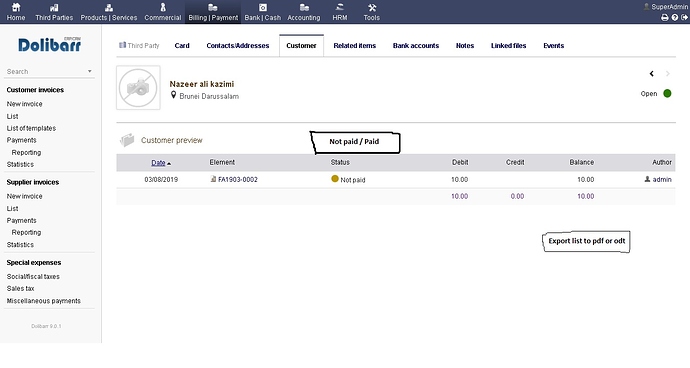Screen dimensions: 690x368
Task: Switch to the Card tab
Action: pyautogui.click(x=182, y=45)
